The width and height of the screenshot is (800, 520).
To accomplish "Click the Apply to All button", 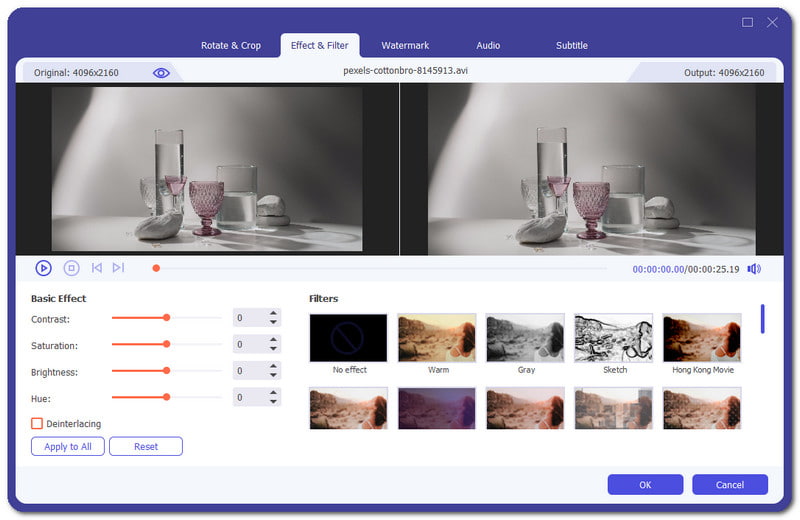I will 68,446.
